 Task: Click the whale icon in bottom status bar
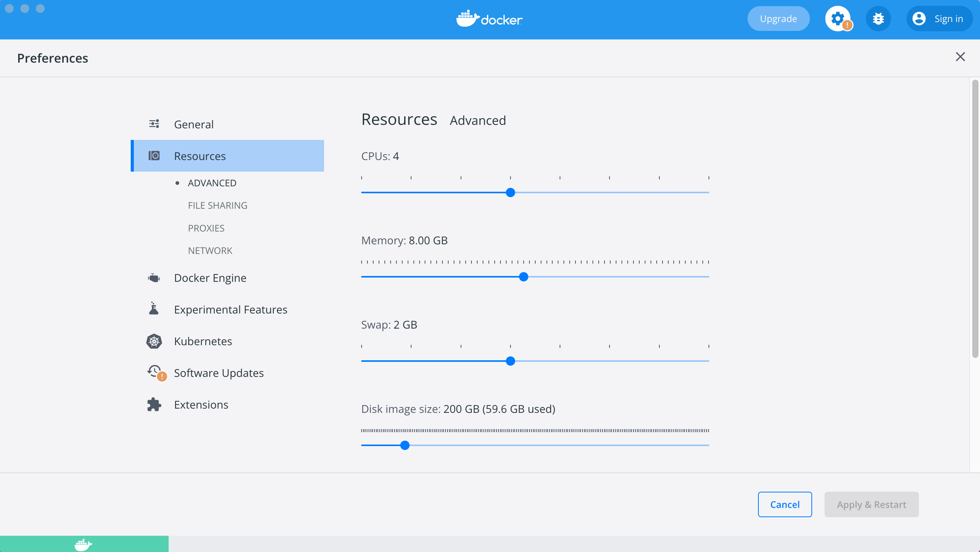pyautogui.click(x=84, y=545)
